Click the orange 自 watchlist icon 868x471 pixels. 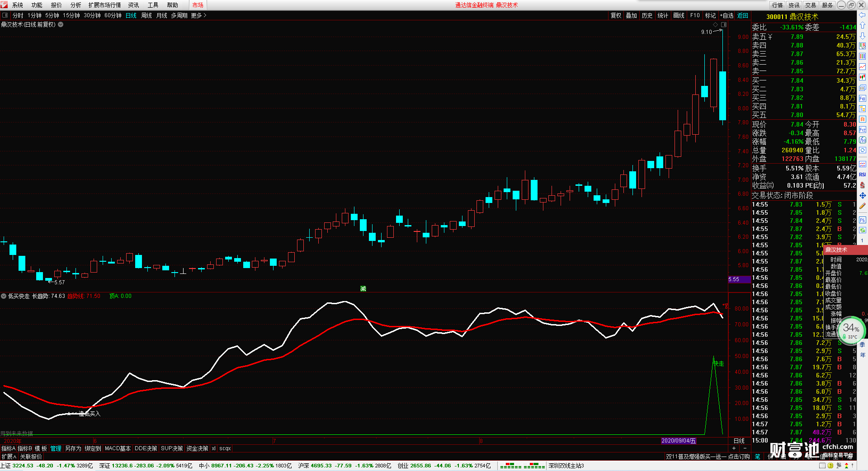coord(863,119)
